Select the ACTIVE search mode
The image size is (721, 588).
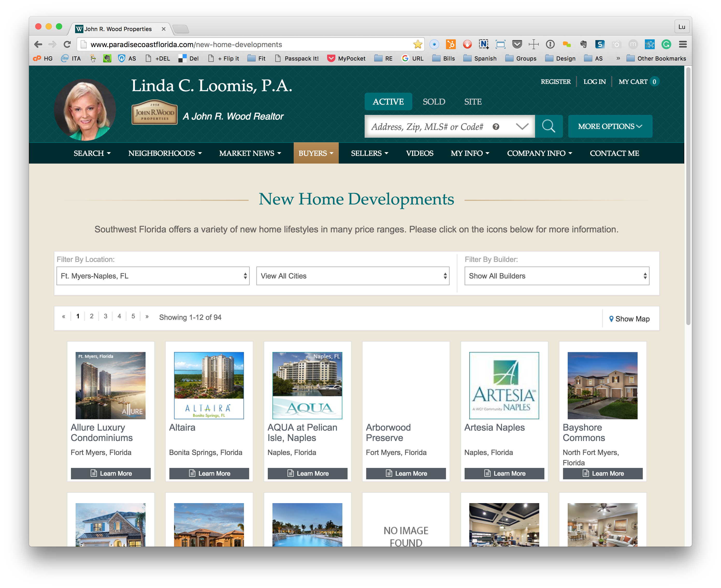(x=388, y=102)
